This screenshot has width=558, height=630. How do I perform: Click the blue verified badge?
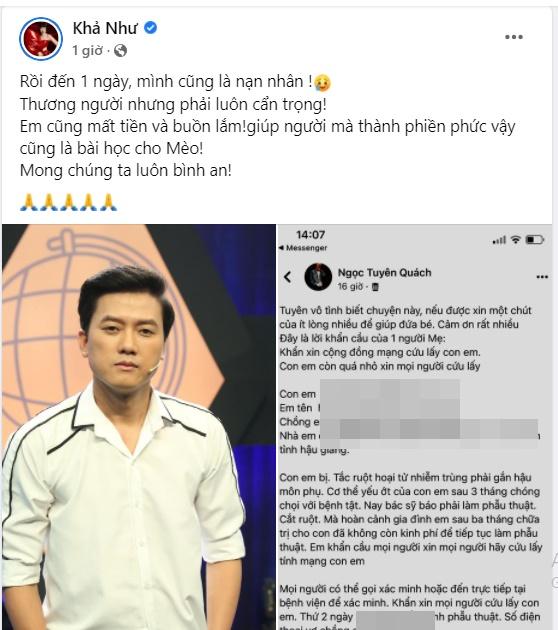(x=151, y=28)
